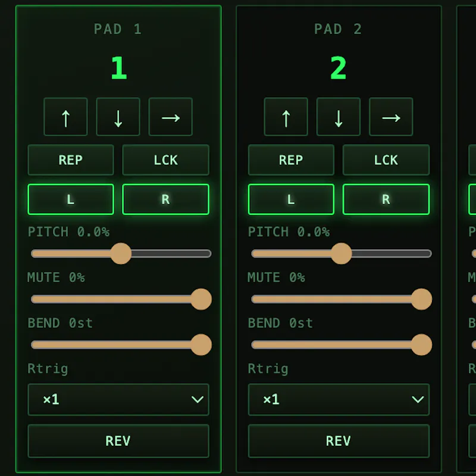476x476 pixels.
Task: Click the up arrow button on Pad 2
Action: point(286,117)
